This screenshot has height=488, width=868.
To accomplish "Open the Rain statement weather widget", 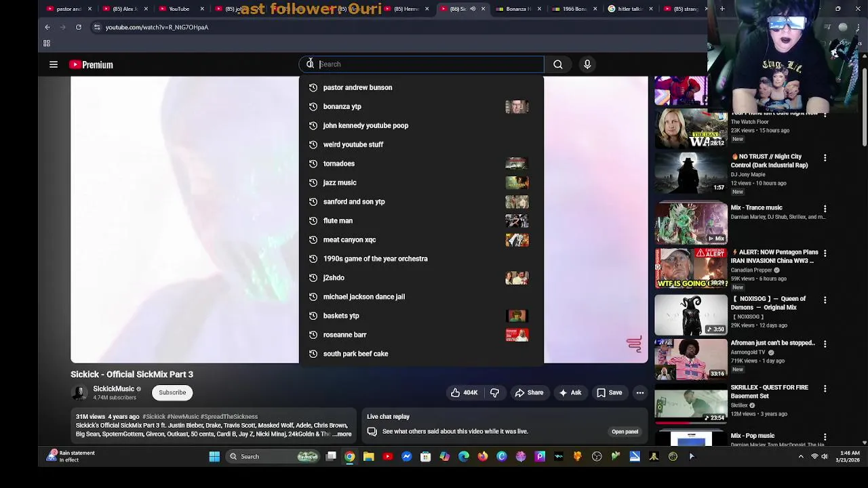I will [x=71, y=456].
